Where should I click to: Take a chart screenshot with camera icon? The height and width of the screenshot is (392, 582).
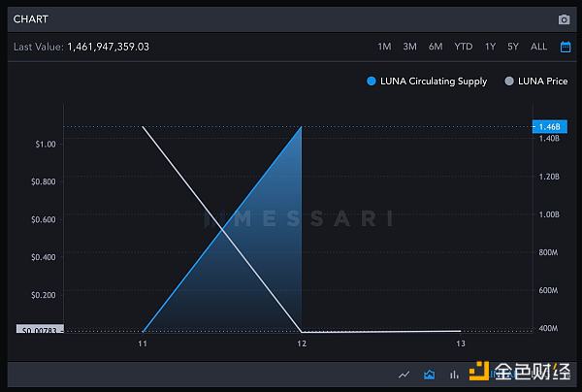click(564, 19)
